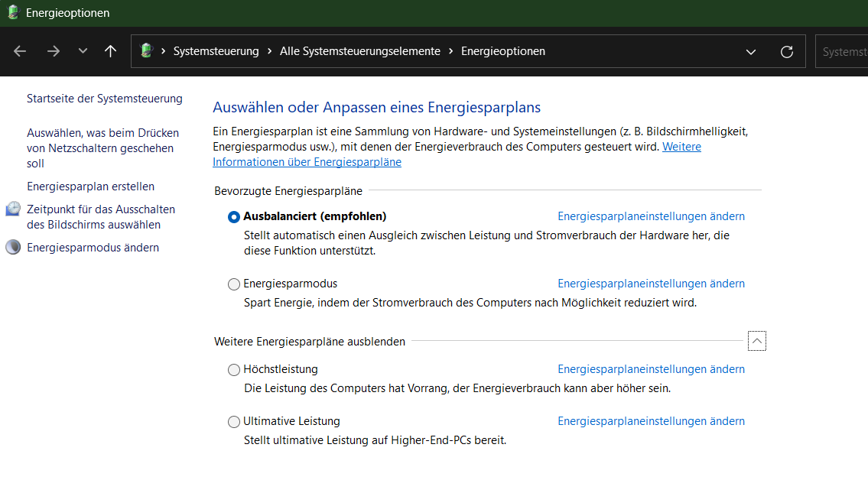Open Alle Systemsteuerungselemente breadcrumb
Viewport: 868px width, 493px height.
pyautogui.click(x=360, y=51)
